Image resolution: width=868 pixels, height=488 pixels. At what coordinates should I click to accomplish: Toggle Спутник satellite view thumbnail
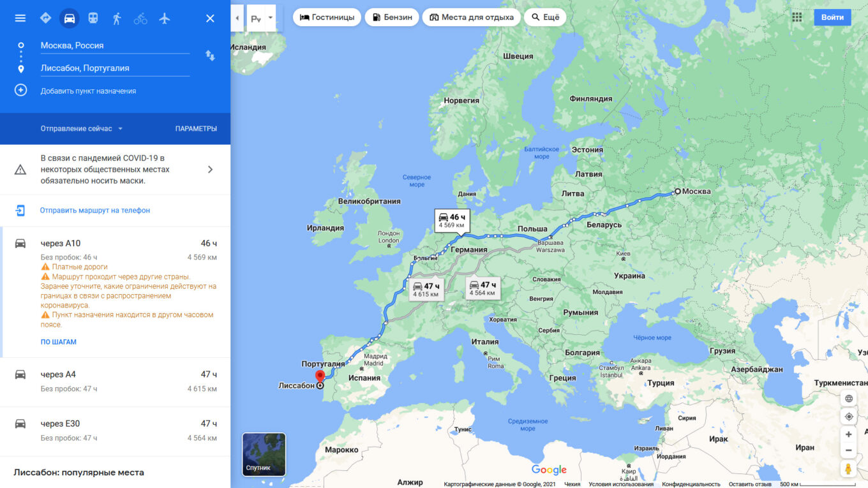point(264,455)
